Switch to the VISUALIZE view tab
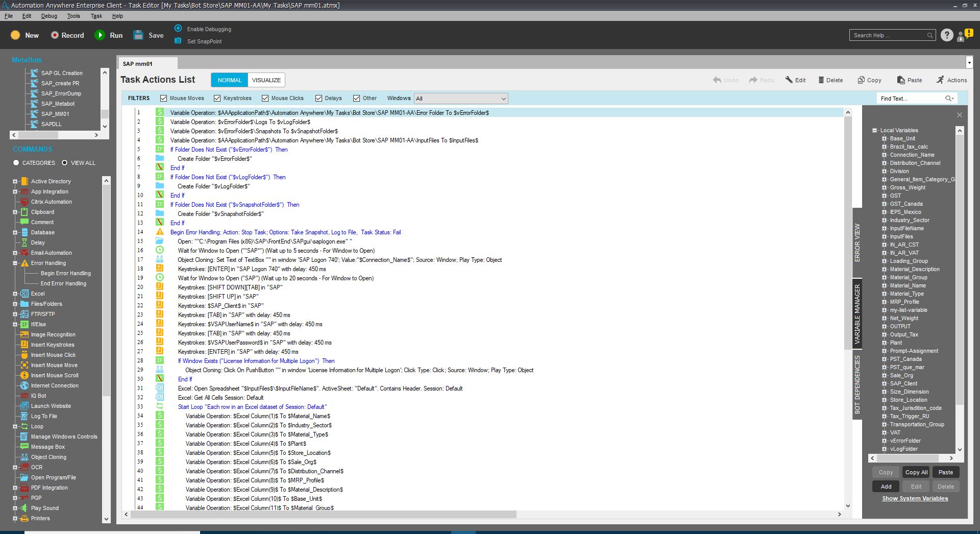 click(266, 80)
